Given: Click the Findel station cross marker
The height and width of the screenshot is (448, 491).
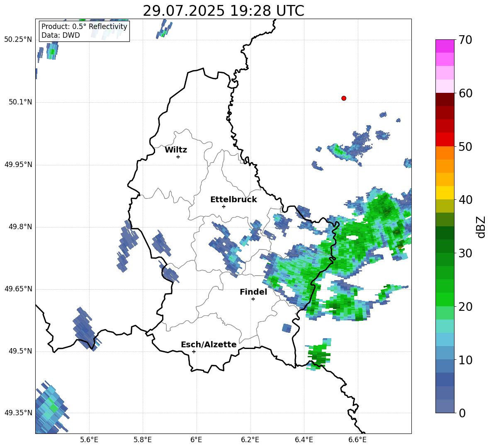Looking at the screenshot, I should pyautogui.click(x=253, y=299).
